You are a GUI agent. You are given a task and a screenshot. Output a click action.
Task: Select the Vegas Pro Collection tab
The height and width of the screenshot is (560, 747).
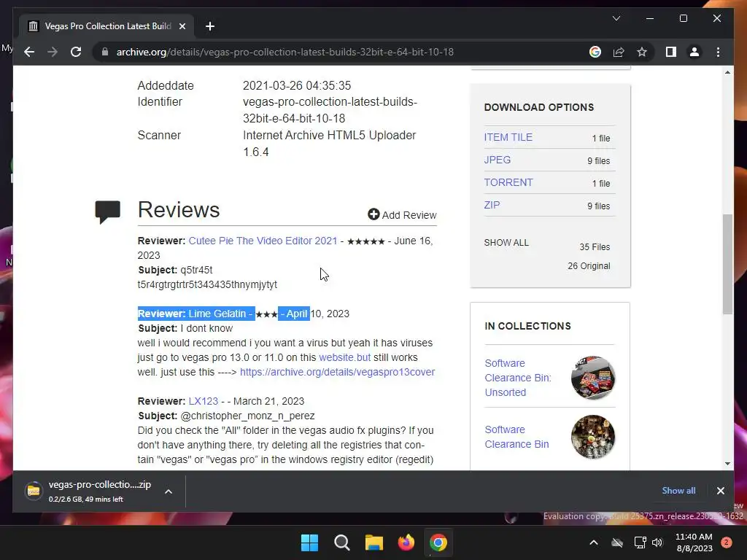pos(107,26)
